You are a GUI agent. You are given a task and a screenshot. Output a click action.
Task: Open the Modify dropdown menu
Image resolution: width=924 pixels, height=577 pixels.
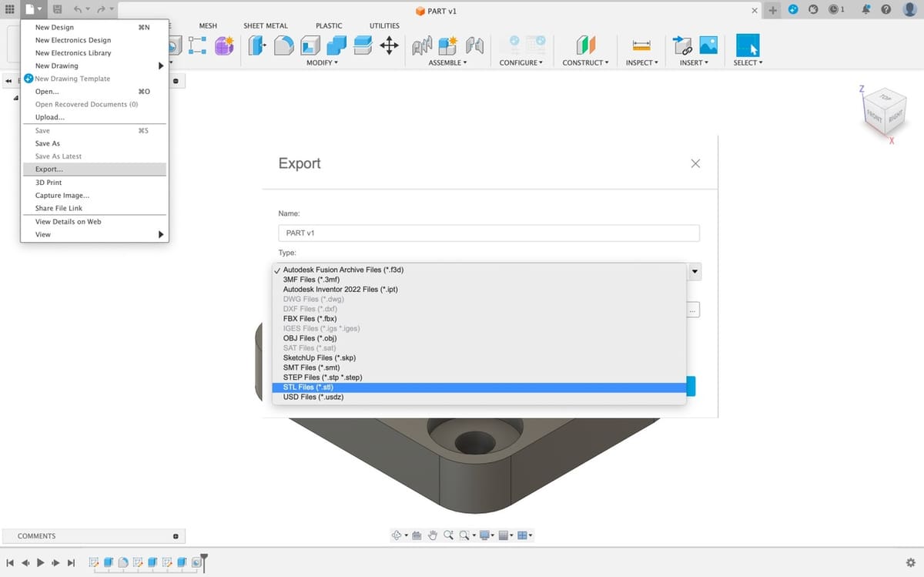point(322,62)
